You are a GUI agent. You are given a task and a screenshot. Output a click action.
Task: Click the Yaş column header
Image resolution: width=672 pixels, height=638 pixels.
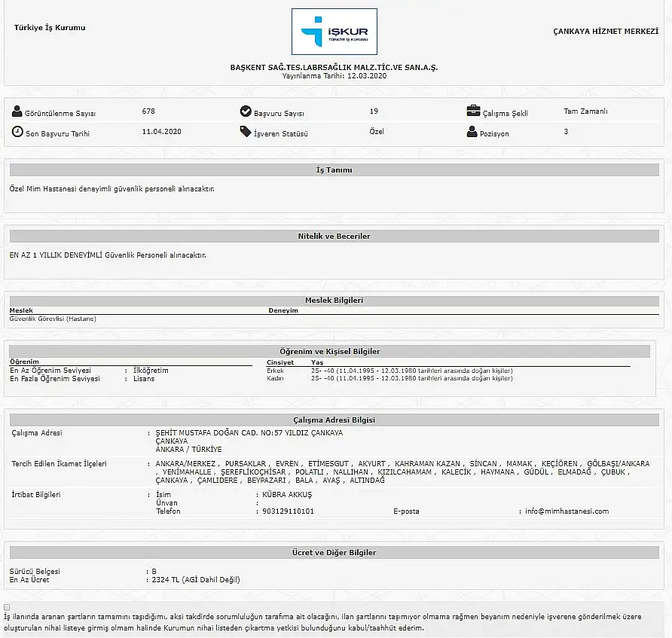pos(317,362)
